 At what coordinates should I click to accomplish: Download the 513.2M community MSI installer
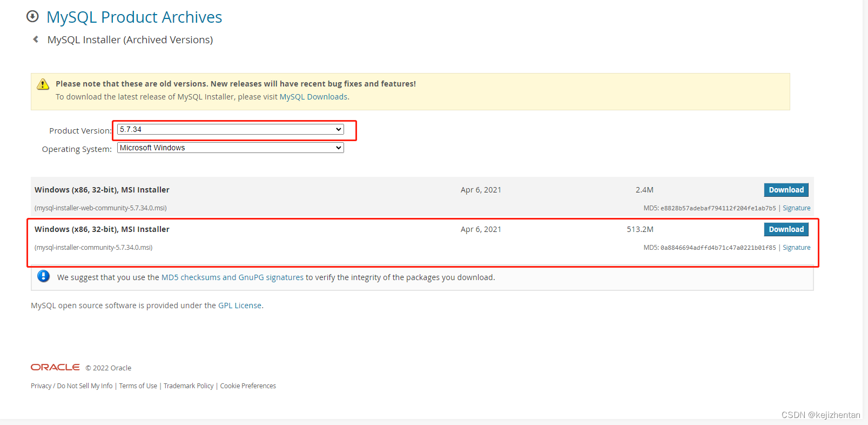[x=786, y=229]
